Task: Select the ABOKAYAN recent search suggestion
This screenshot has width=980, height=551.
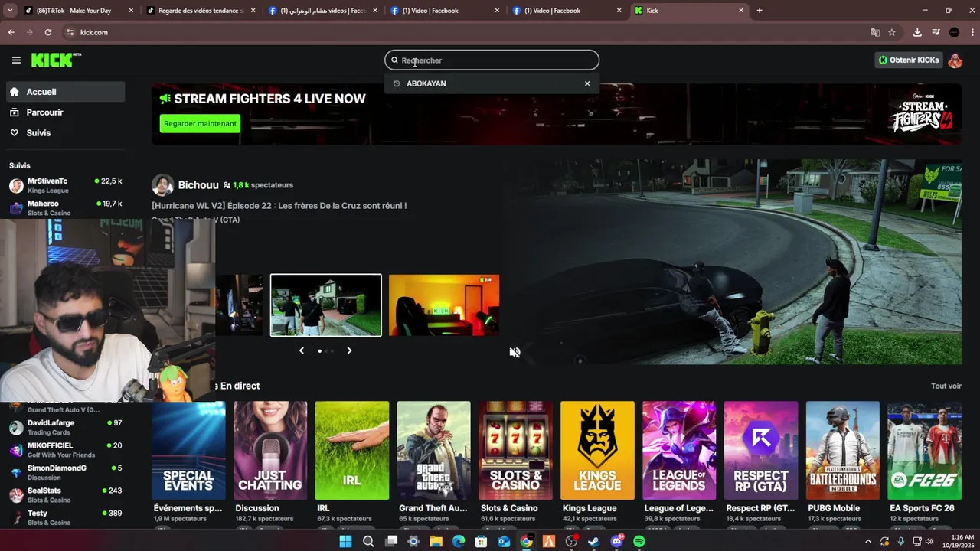Action: (426, 83)
